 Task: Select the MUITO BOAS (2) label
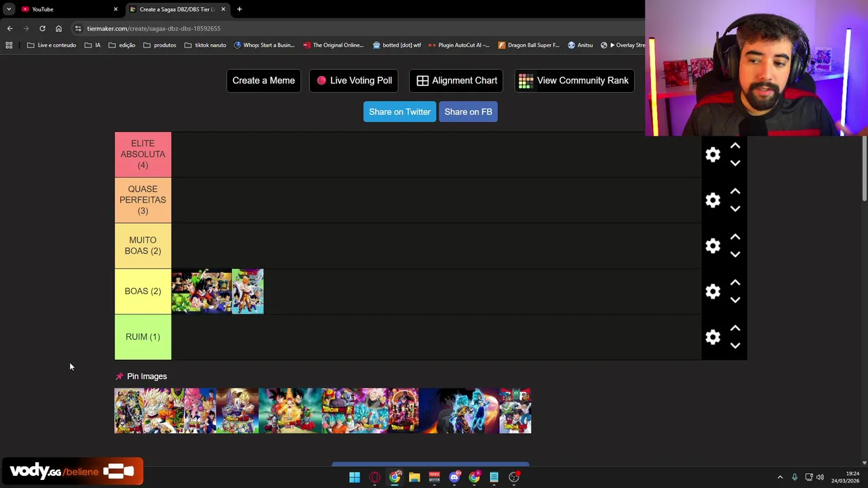point(143,245)
